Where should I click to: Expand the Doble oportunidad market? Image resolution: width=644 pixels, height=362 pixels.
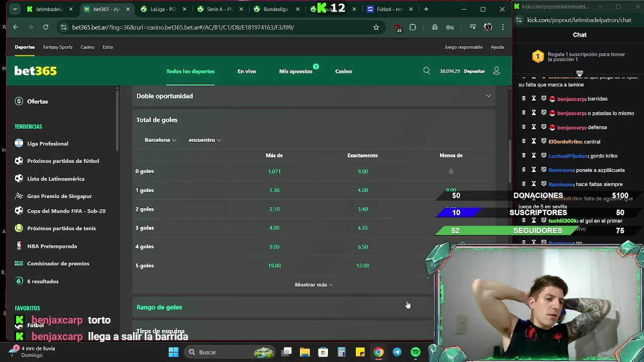314,96
